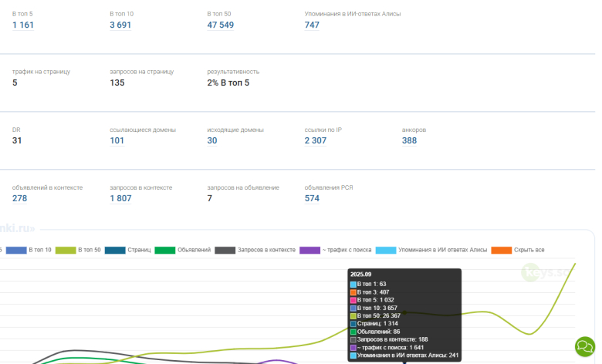Open the 'В топ 5' value 1 161
The width and height of the screenshot is (602, 364).
tap(23, 25)
